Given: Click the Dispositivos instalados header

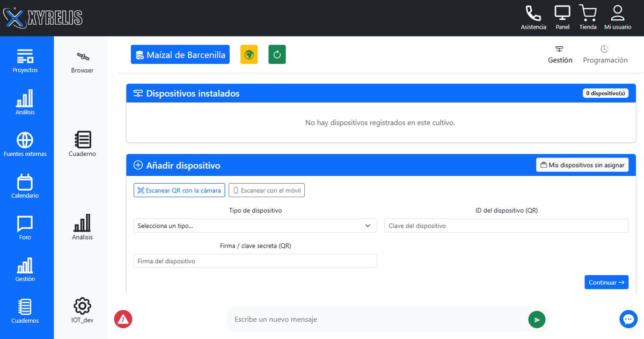Looking at the screenshot, I should [x=381, y=93].
